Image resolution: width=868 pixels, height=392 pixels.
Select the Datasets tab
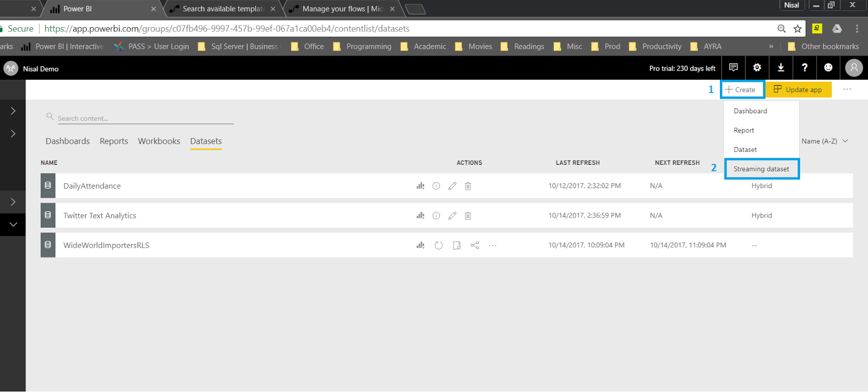point(206,141)
